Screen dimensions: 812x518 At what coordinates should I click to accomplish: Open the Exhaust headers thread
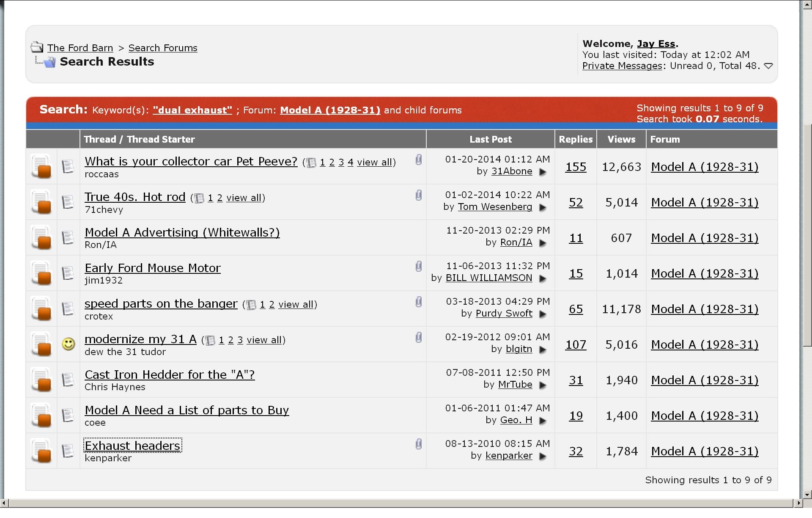pos(133,446)
